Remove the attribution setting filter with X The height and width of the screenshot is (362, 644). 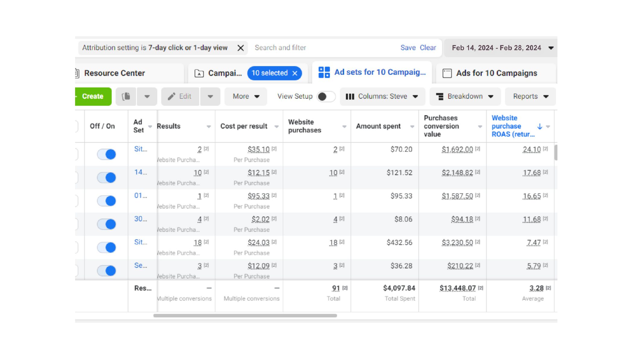(x=240, y=48)
